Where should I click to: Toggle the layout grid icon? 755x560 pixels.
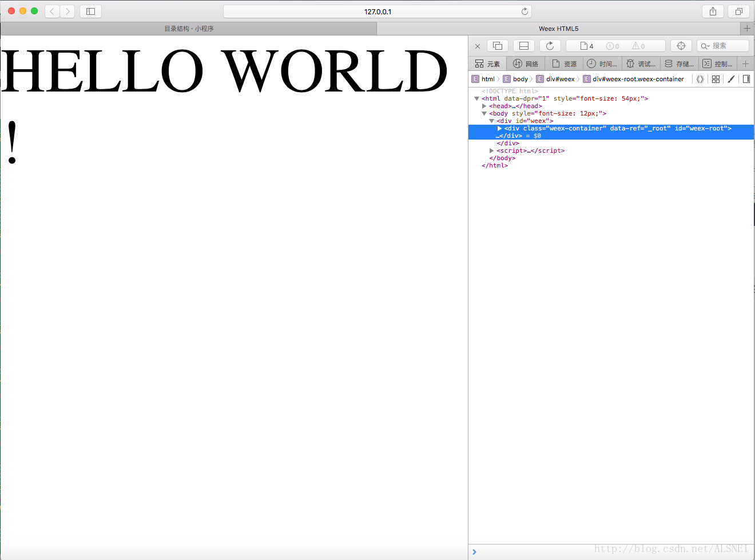pyautogui.click(x=716, y=79)
